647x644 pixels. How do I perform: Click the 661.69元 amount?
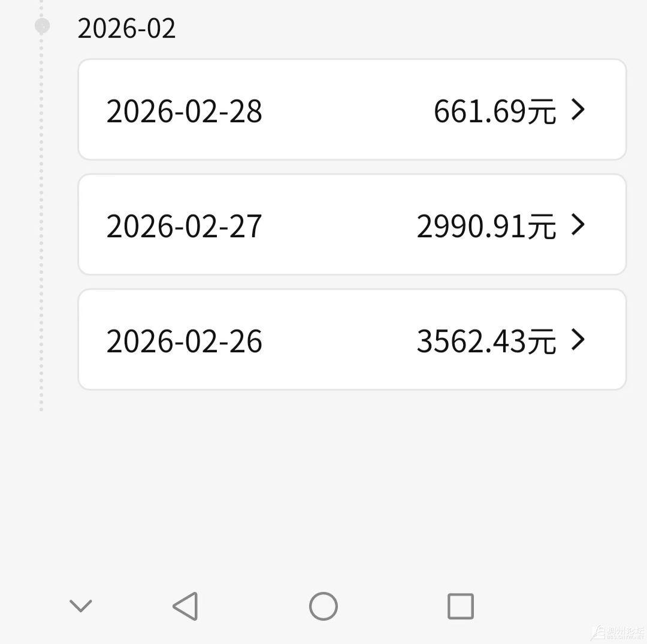495,111
